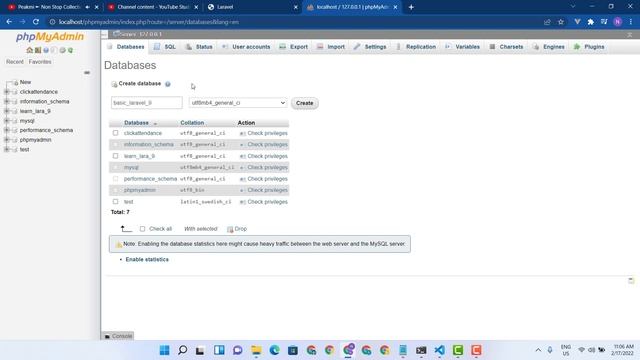Show hidden system tray icons chevron
Screen dimensions: 640x360
[538, 350]
